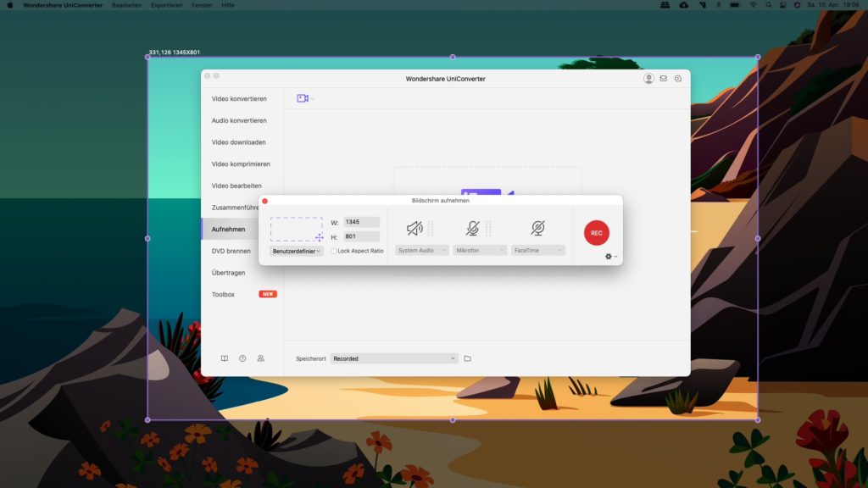Open the feedback chat icon
This screenshot has width=868, height=488.
pyautogui.click(x=678, y=79)
